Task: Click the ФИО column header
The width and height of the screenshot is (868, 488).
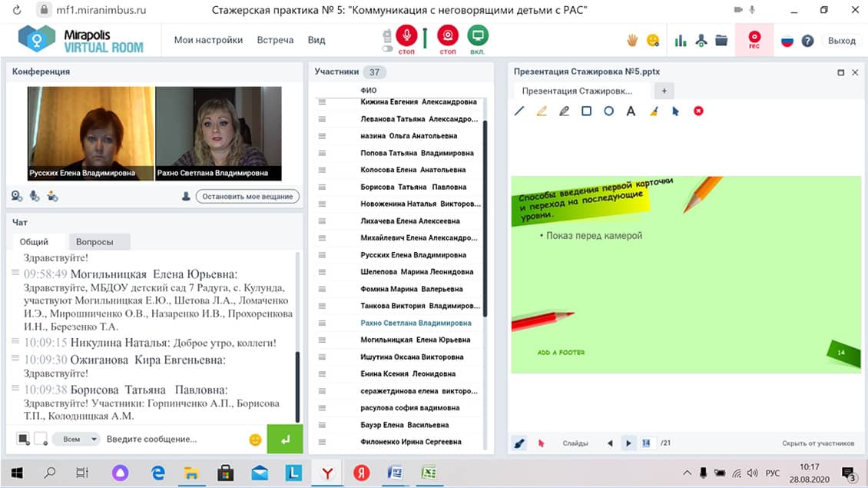Action: tap(368, 90)
